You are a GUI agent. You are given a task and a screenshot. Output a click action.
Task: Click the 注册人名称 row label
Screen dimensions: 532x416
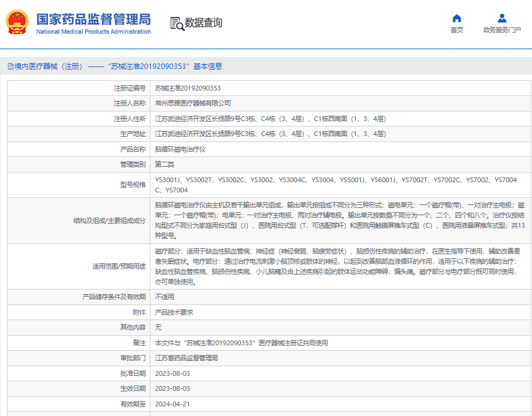129,103
